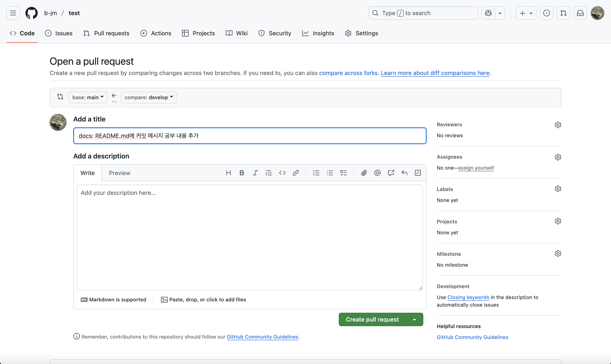Open the notifications inbox icon

[580, 13]
